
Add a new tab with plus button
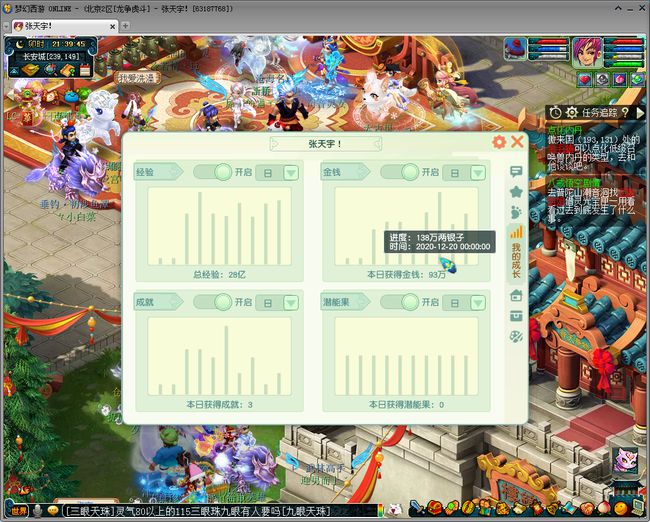(125, 26)
